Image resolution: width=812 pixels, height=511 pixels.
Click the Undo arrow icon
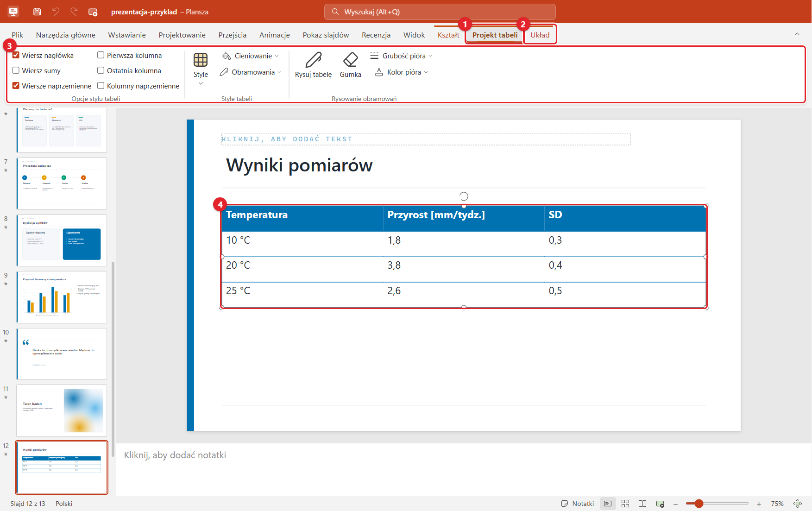click(x=56, y=12)
